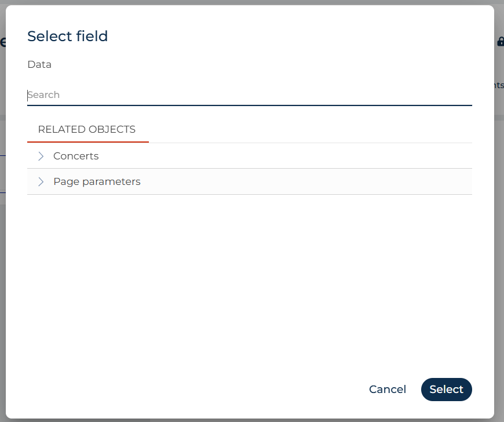This screenshot has width=504, height=422.
Task: Click the dimmed backdrop outside the dialog
Action: point(499,257)
